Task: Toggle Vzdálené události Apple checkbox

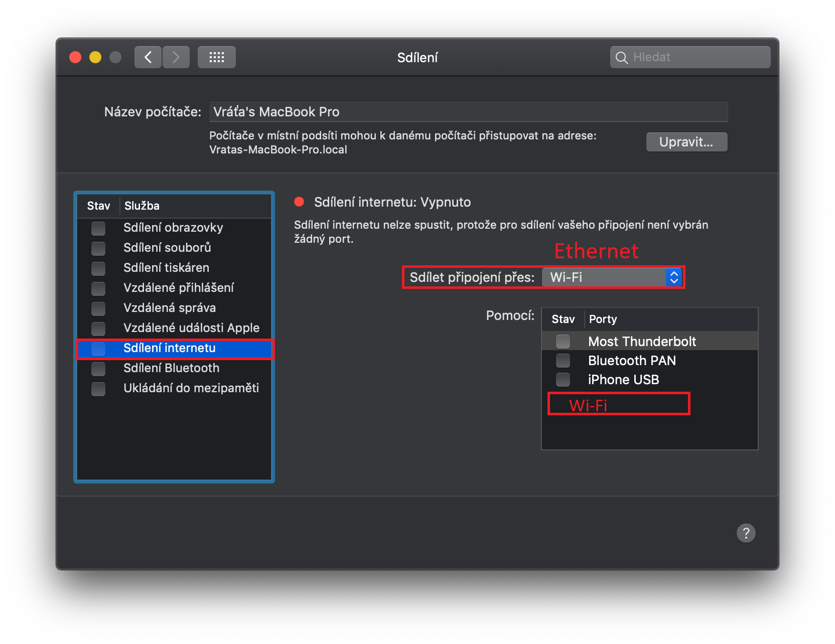Action: 98,329
